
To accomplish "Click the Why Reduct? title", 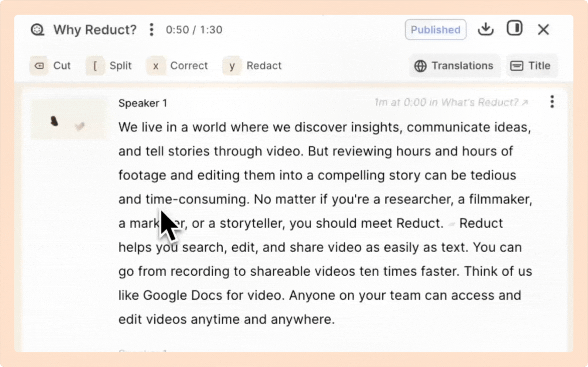I will coord(95,30).
